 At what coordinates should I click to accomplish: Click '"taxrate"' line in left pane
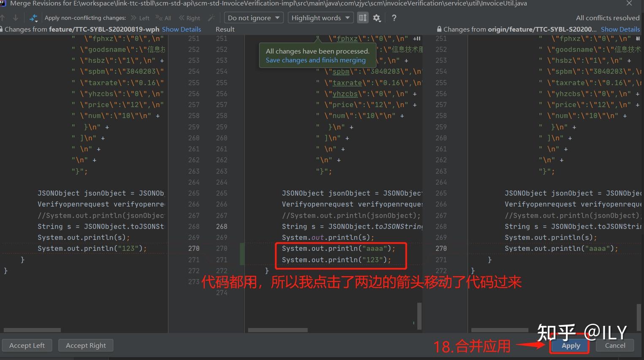coord(118,83)
